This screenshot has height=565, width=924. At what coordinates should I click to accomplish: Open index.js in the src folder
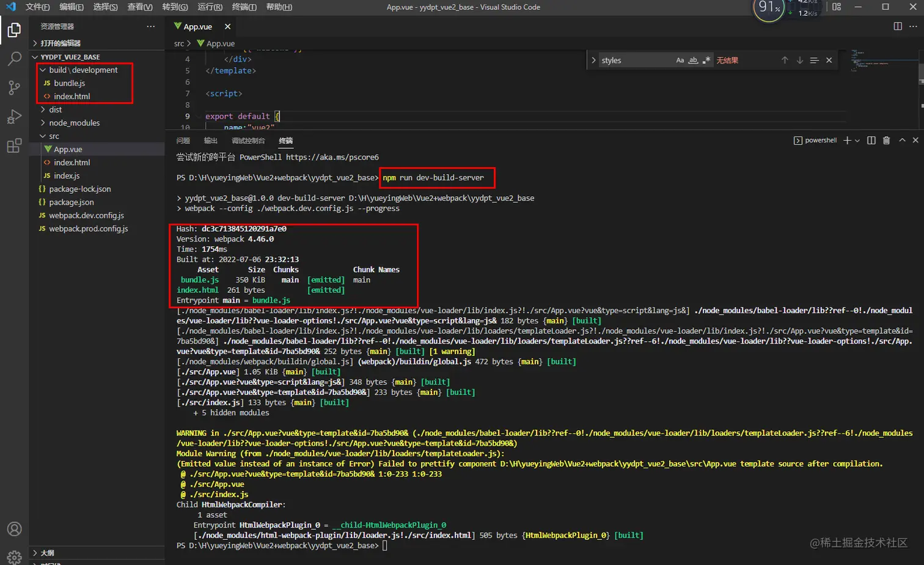(98, 175)
